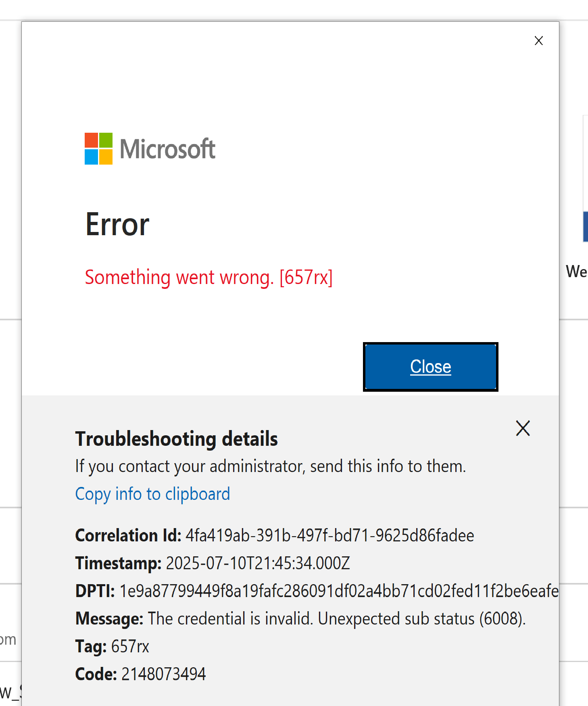The height and width of the screenshot is (706, 588).
Task: Click the Tag value 657rx
Action: pos(130,647)
